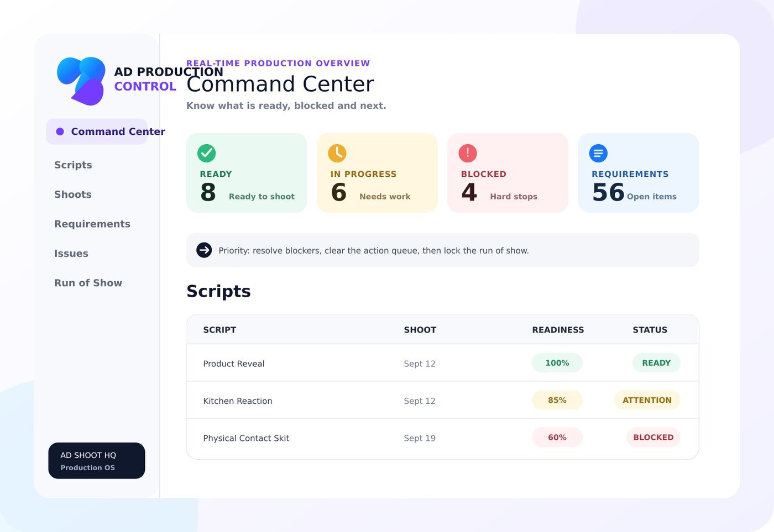This screenshot has width=774, height=532.
Task: Click the Scripts section heading
Action: pos(218,291)
